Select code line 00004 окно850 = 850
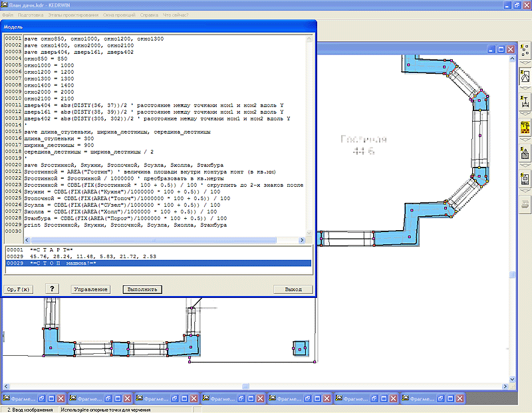Screen dimensions: 532x413 (45, 59)
